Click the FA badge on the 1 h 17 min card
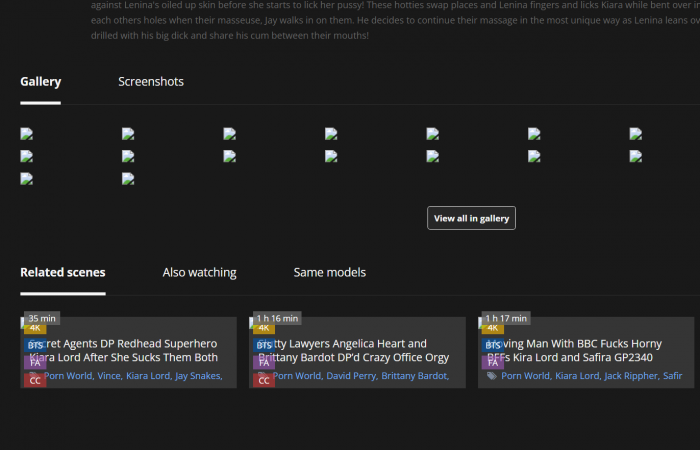This screenshot has width=700, height=450. [493, 363]
